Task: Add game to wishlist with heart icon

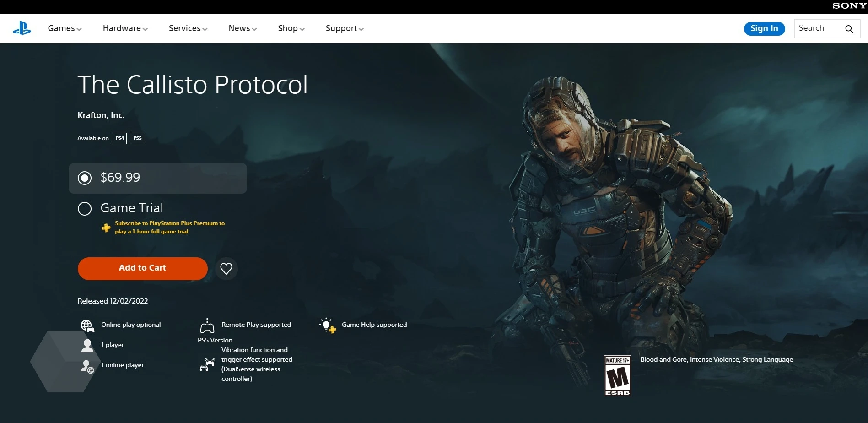Action: pos(226,268)
